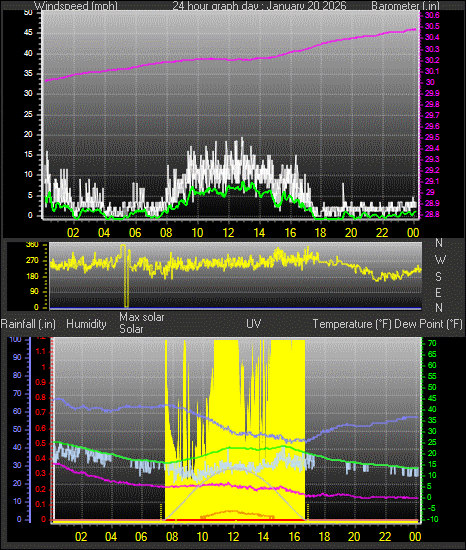
Task: Click the E compass letter
Action: click(438, 292)
